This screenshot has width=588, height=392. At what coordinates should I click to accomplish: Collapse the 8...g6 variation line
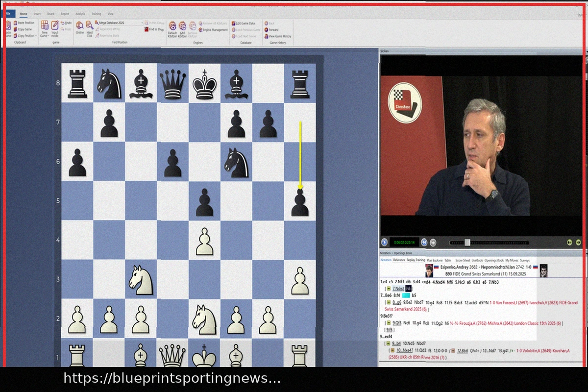click(x=388, y=303)
